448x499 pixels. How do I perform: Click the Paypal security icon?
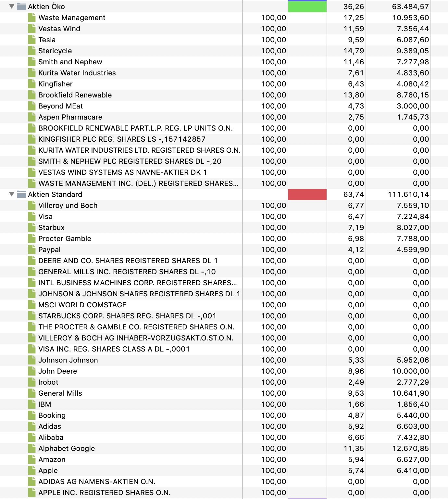(32, 249)
